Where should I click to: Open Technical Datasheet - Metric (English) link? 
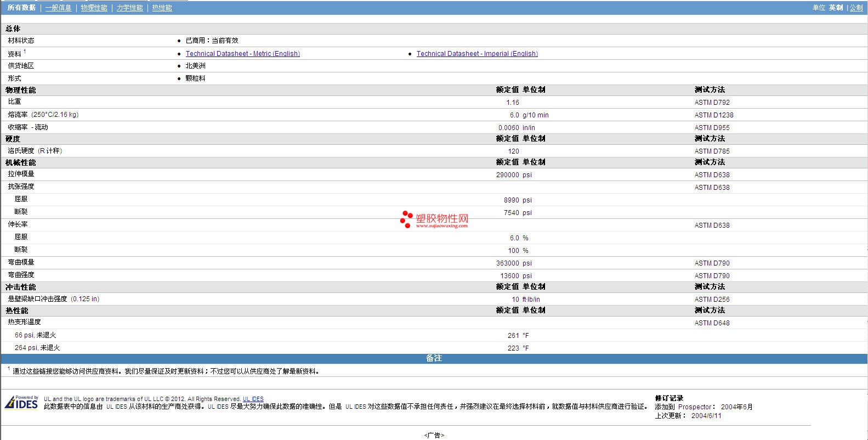coord(242,54)
